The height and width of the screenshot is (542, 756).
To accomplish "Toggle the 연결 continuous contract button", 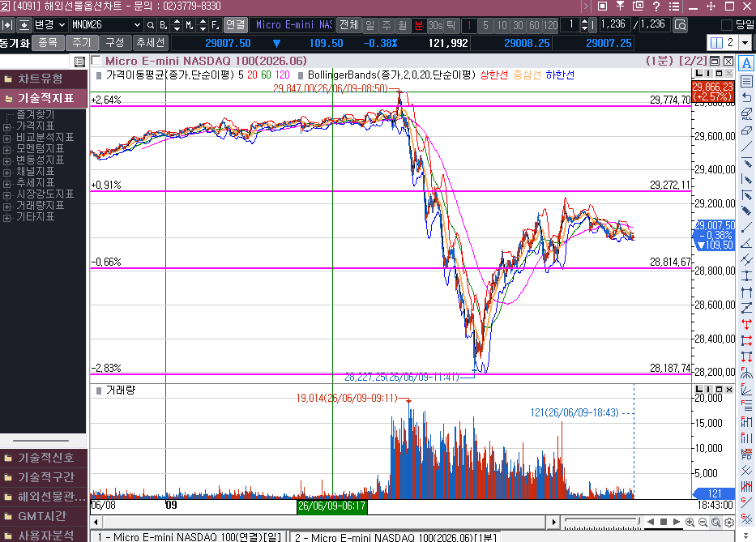I will (x=236, y=24).
